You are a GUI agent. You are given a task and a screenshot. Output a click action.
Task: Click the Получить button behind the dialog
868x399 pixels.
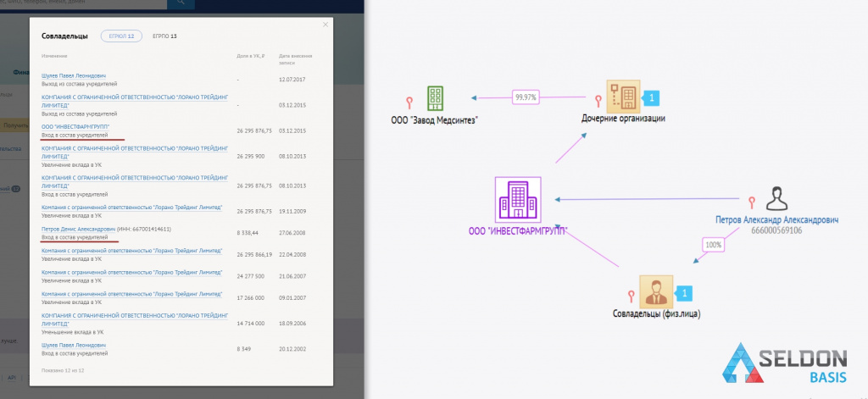pos(14,125)
